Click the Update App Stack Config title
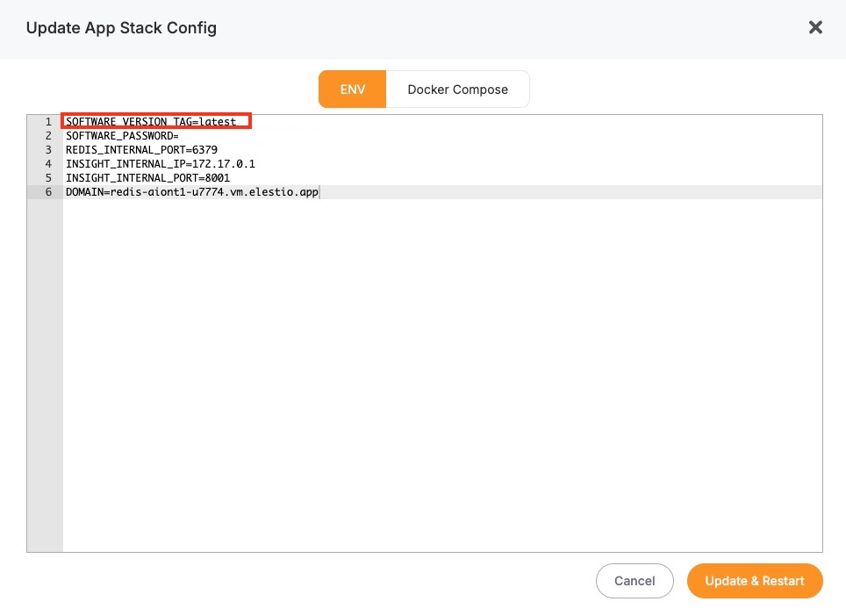The height and width of the screenshot is (616, 846). tap(121, 28)
